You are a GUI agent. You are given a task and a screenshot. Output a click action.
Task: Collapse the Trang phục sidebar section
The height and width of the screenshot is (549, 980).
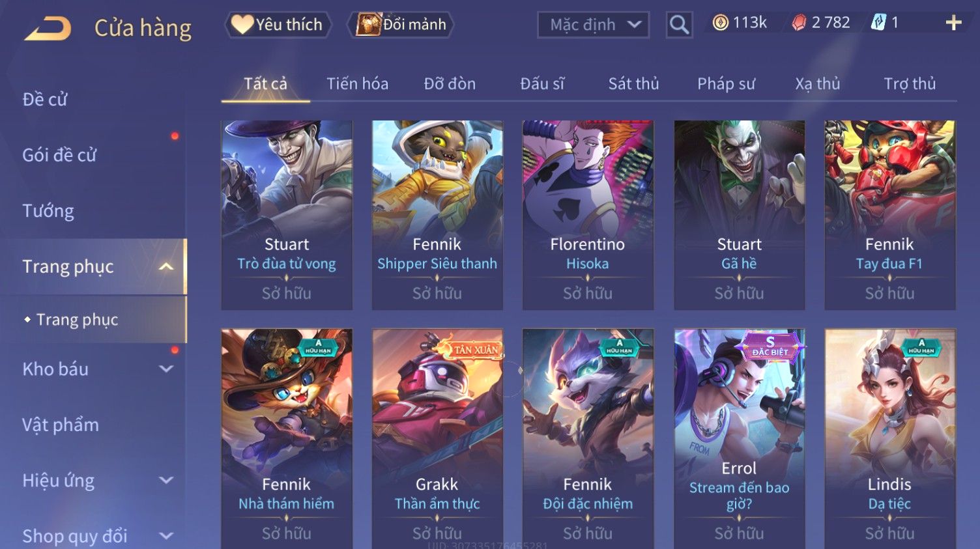tap(166, 266)
